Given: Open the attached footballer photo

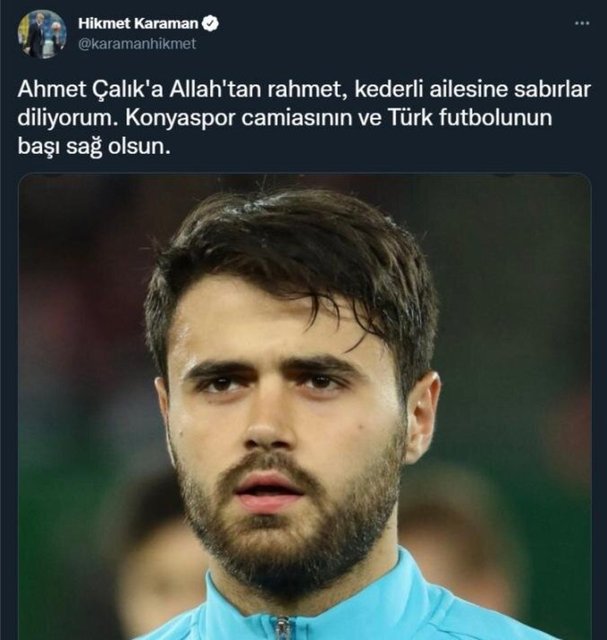Looking at the screenshot, I should pyautogui.click(x=305, y=407).
